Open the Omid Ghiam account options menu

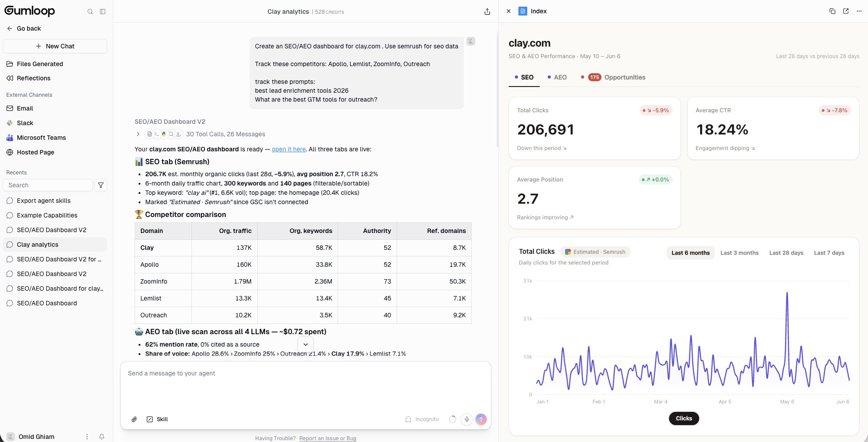87,437
